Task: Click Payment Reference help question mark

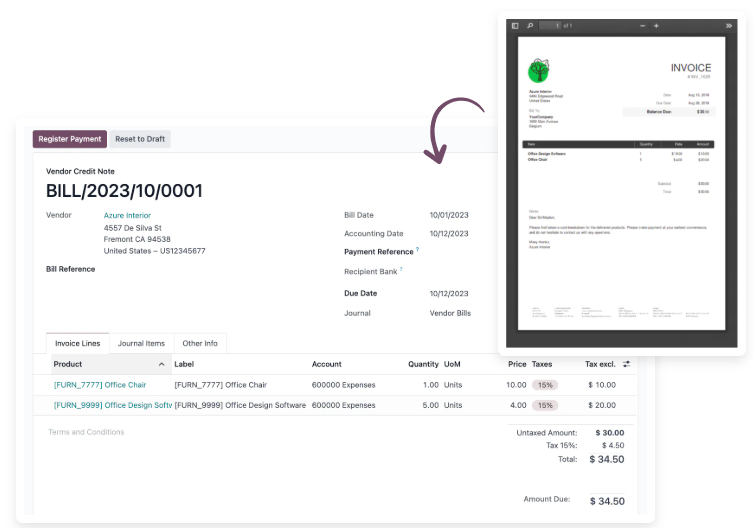Action: tap(417, 250)
